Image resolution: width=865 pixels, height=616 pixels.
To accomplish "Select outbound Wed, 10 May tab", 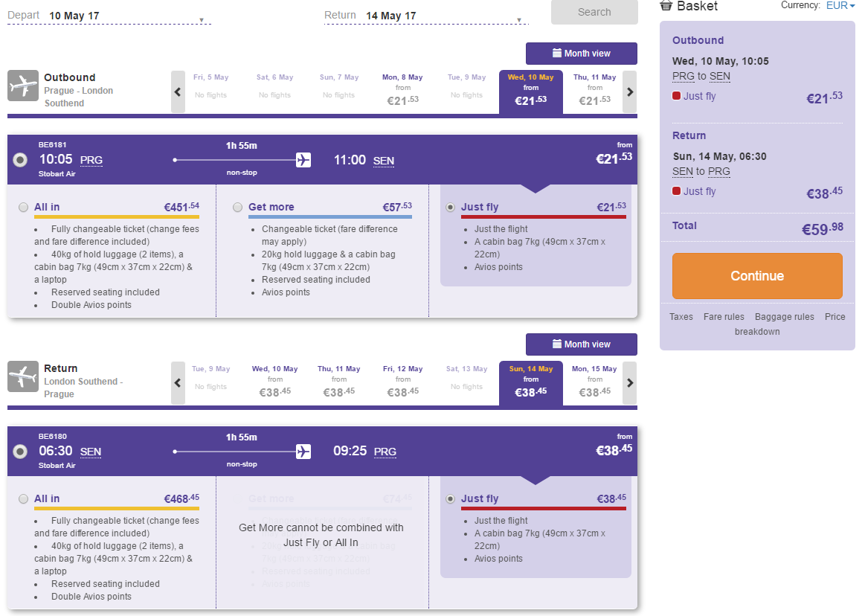I will (531, 92).
